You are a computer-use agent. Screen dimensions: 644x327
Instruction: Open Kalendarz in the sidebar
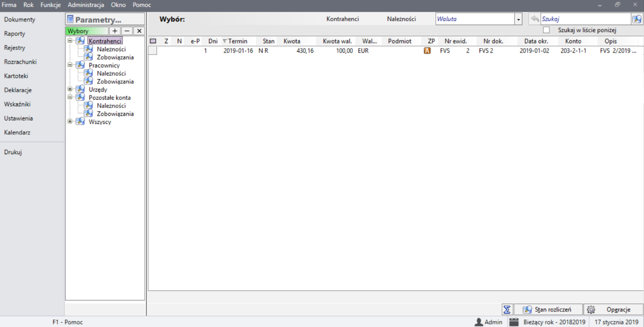(x=17, y=132)
